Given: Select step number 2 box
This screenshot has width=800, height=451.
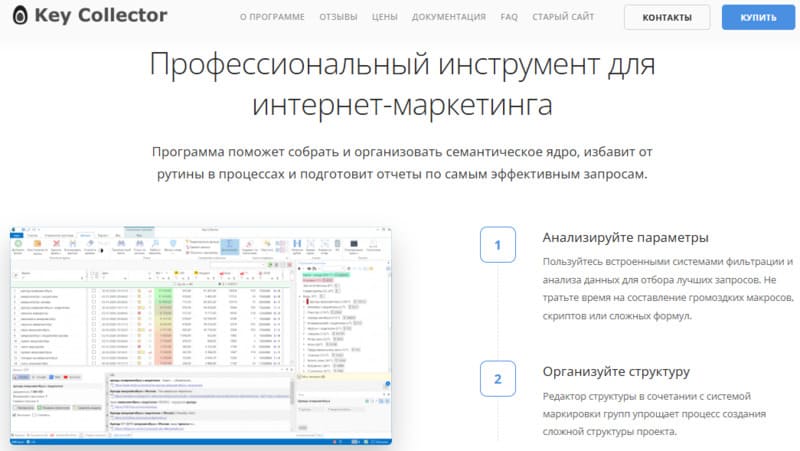Looking at the screenshot, I should tap(497, 379).
